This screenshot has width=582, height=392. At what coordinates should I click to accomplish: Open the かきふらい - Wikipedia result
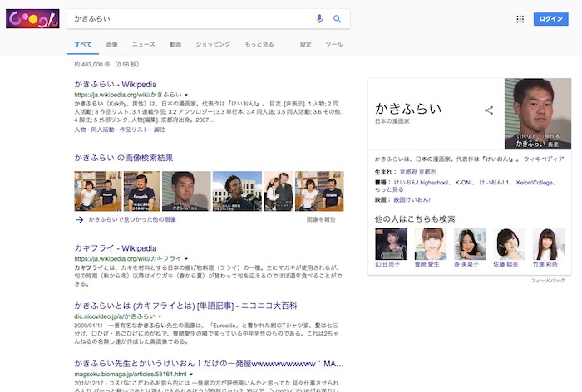tap(116, 85)
